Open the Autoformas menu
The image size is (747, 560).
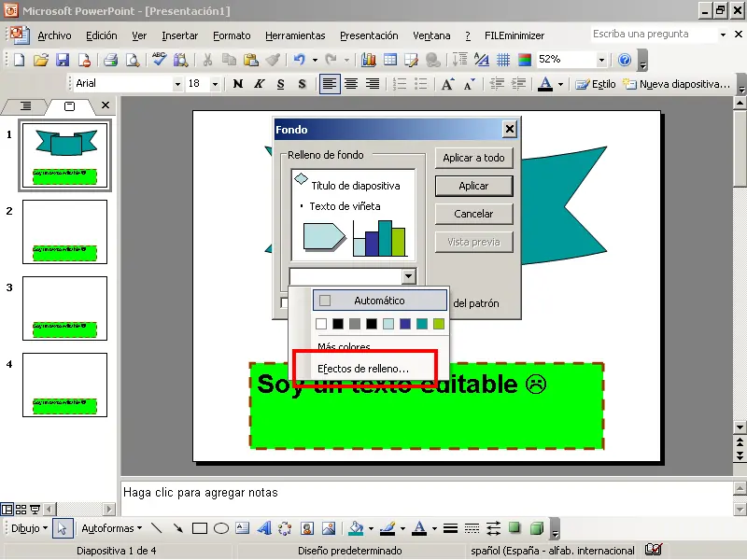(110, 528)
